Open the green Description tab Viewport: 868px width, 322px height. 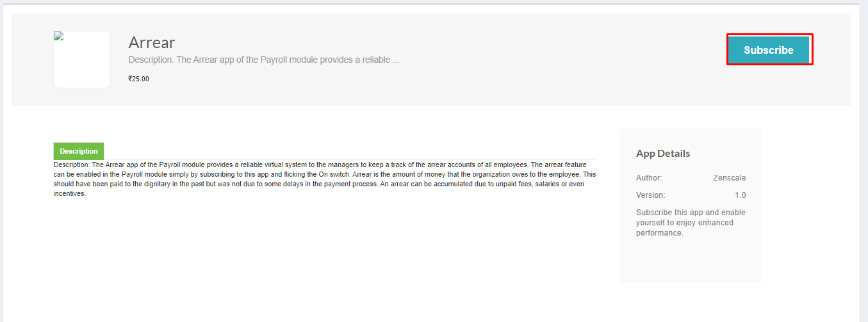(79, 151)
